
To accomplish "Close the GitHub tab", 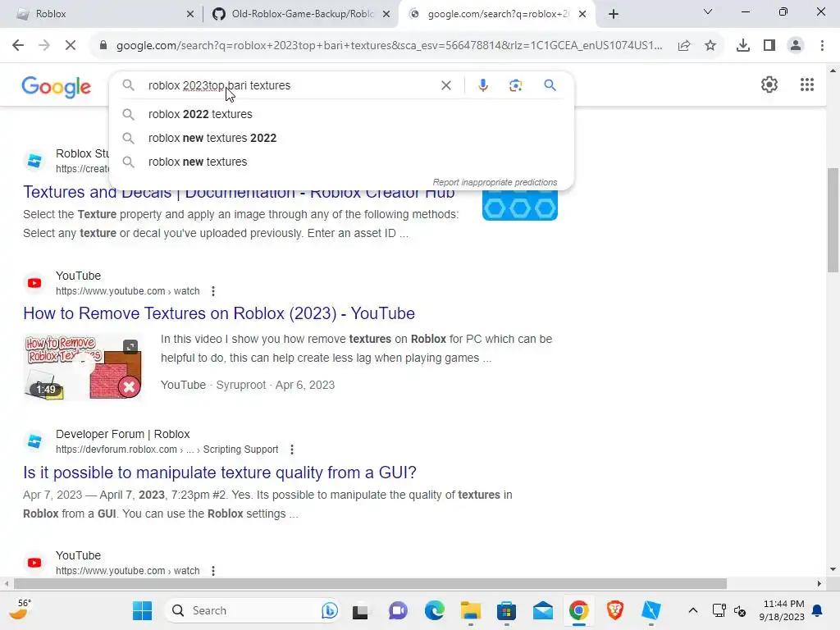I will pos(386,15).
